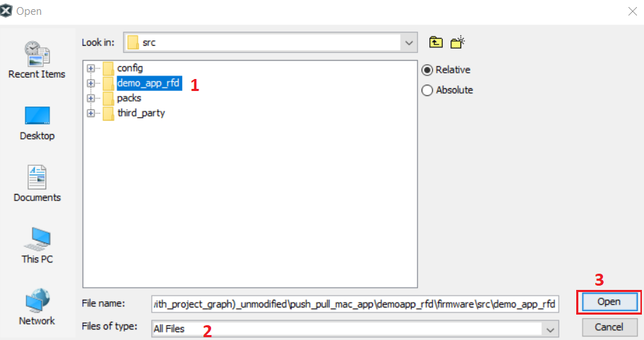Open the Recent Items shortcut

click(x=37, y=60)
